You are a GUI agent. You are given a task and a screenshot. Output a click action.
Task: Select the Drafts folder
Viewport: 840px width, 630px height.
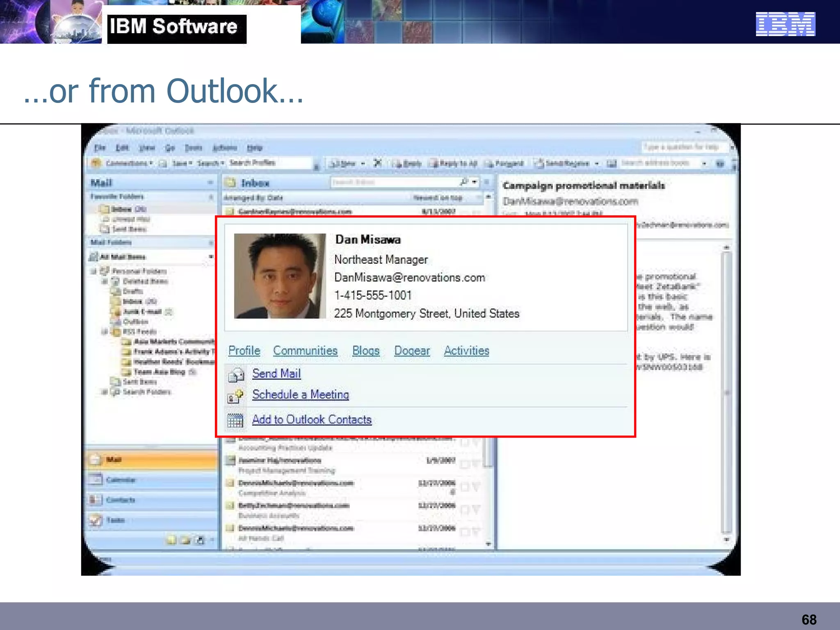pyautogui.click(x=127, y=291)
